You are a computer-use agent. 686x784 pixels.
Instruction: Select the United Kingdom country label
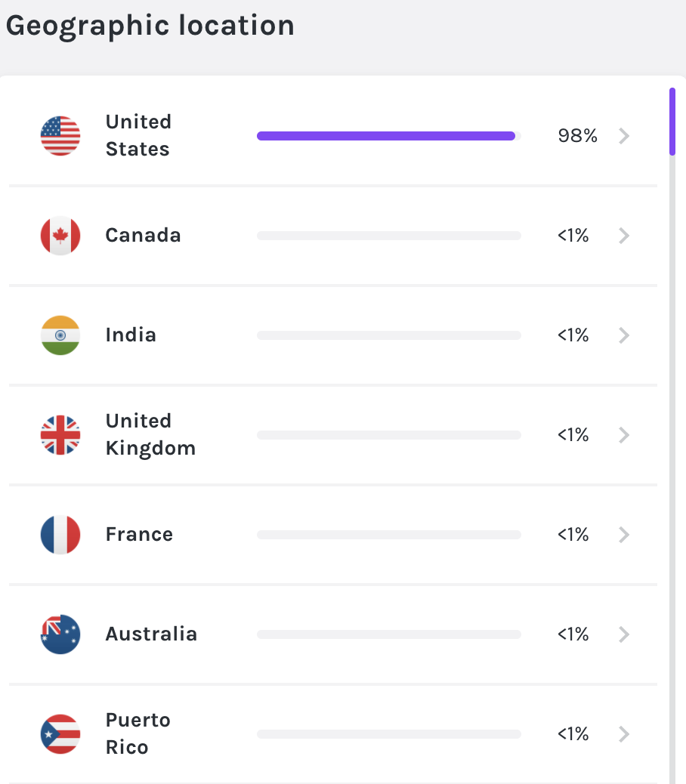(150, 434)
